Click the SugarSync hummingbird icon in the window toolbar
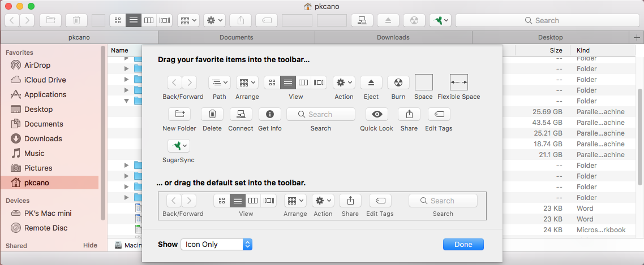This screenshot has height=265, width=644. pos(440,20)
